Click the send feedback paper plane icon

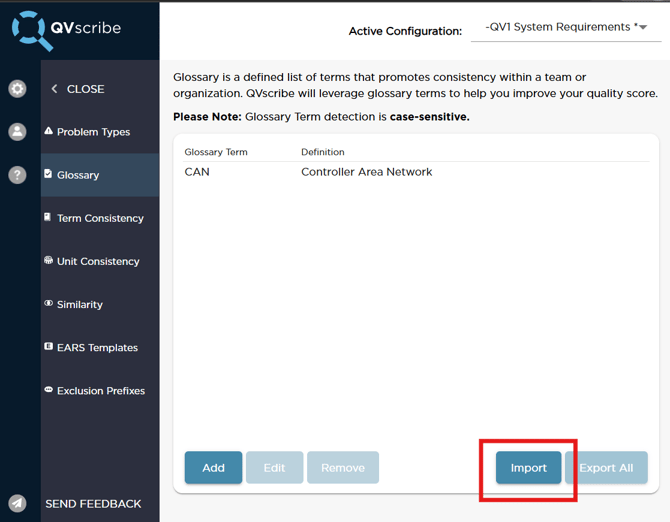click(x=17, y=504)
